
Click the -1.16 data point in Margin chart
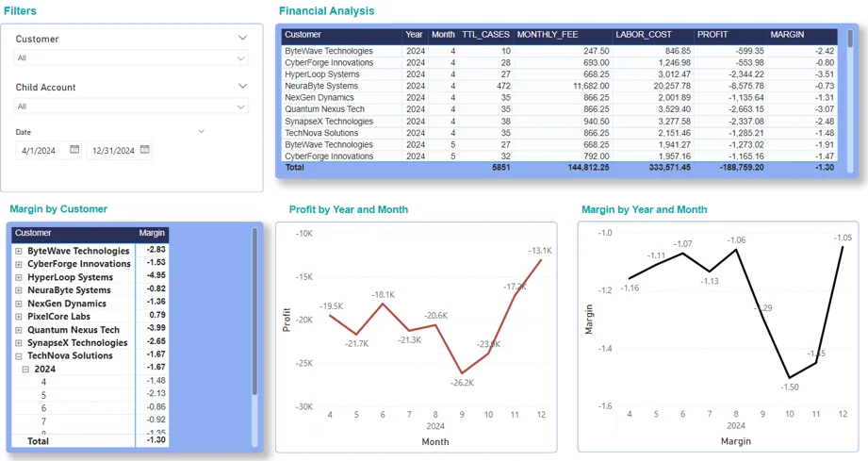630,278
